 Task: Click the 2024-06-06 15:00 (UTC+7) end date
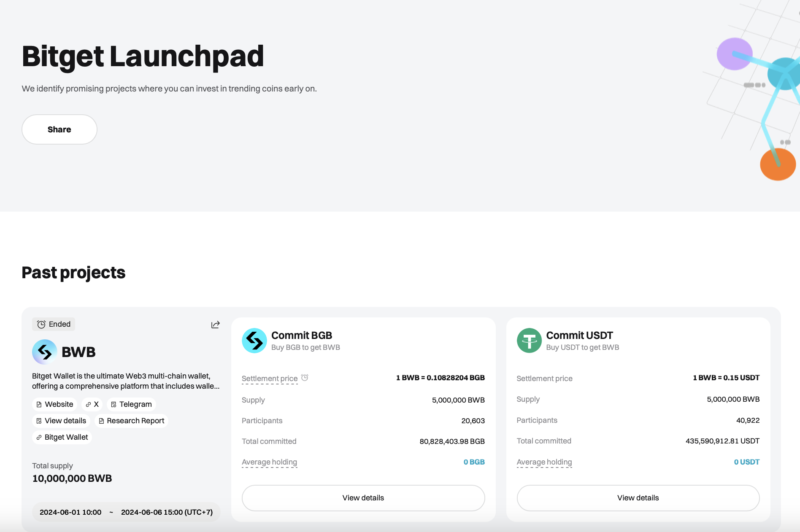pos(167,512)
